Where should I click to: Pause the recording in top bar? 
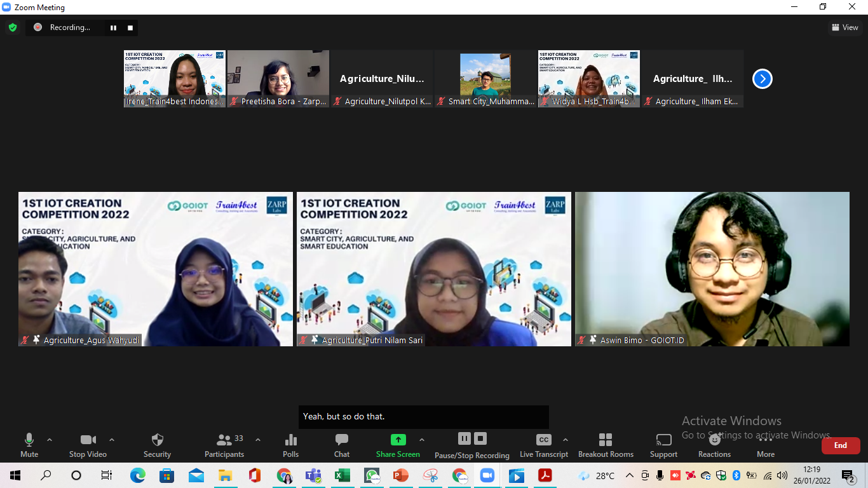click(114, 27)
